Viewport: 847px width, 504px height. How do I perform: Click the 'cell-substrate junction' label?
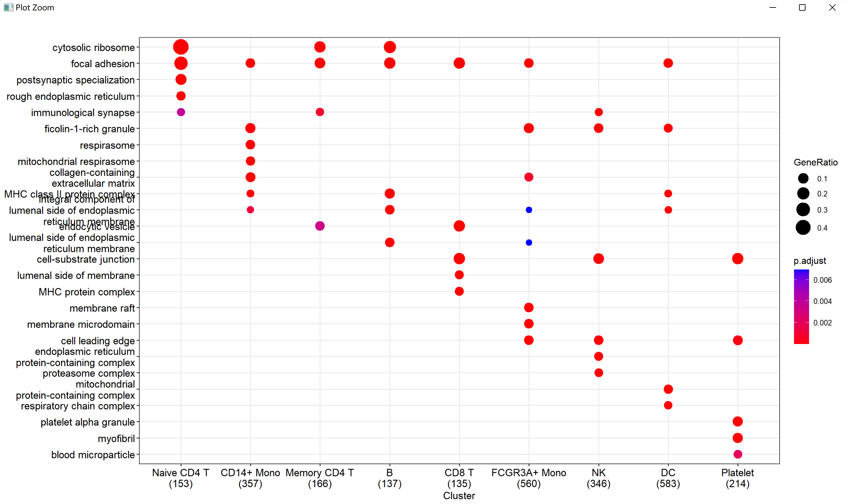[86, 259]
